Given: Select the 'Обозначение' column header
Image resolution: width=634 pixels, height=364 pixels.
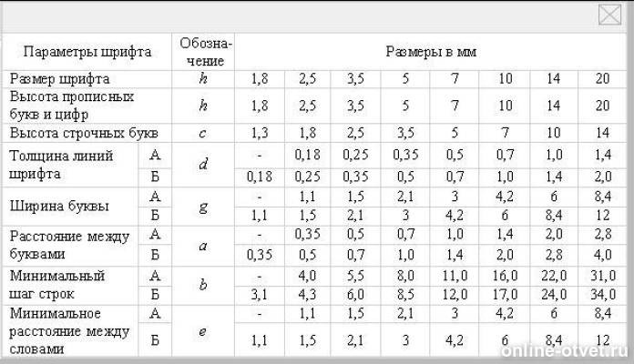Looking at the screenshot, I should point(205,52).
